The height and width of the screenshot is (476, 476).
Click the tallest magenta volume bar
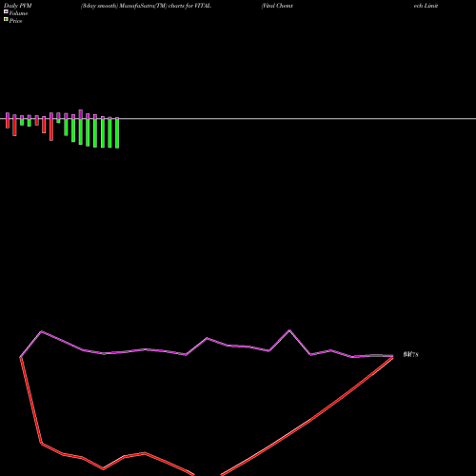81,114
